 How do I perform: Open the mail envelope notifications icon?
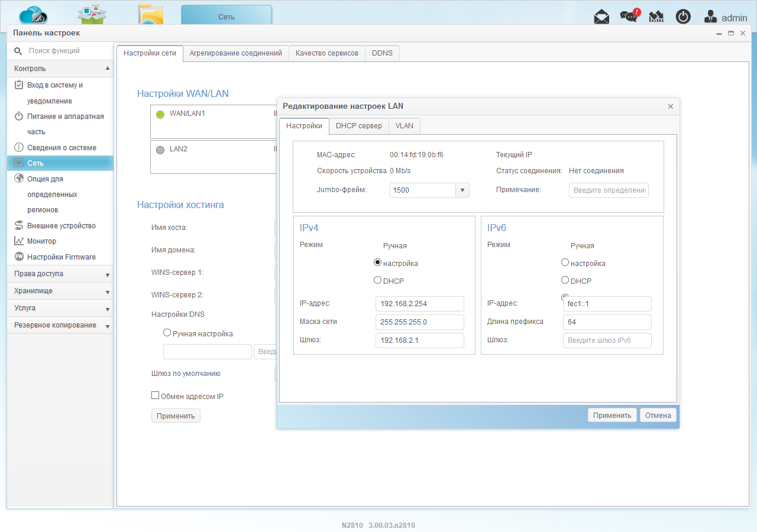[601, 17]
